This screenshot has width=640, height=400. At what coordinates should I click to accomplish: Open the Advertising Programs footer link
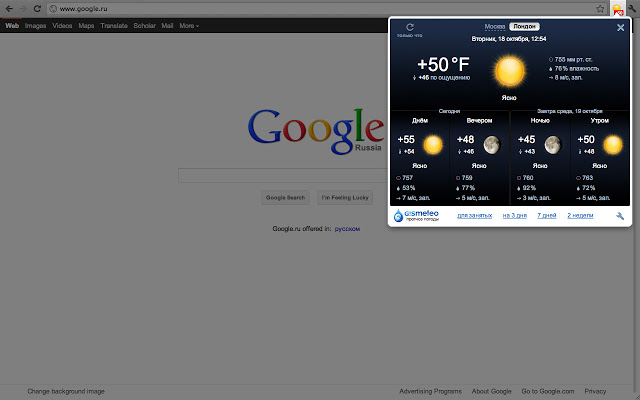431,391
